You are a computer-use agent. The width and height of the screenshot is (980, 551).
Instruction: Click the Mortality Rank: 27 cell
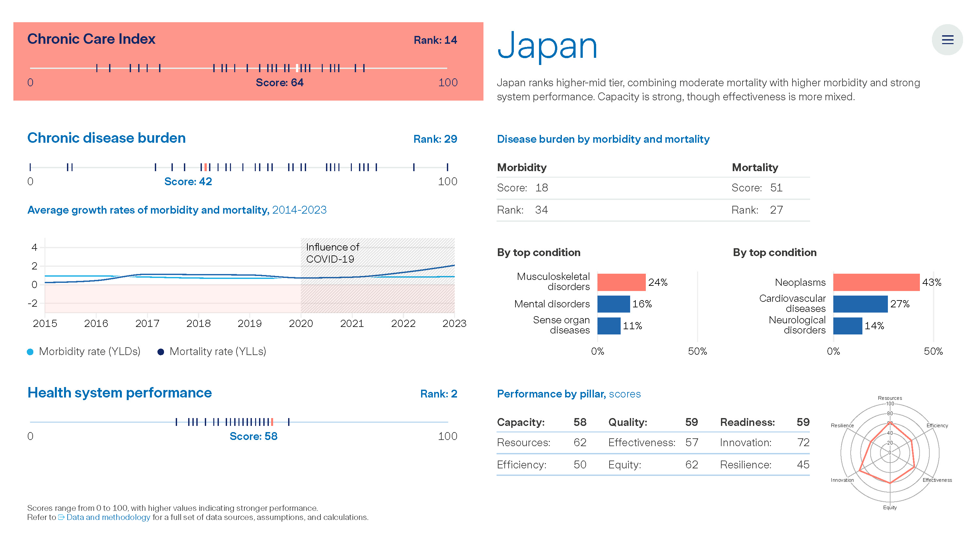pyautogui.click(x=757, y=210)
